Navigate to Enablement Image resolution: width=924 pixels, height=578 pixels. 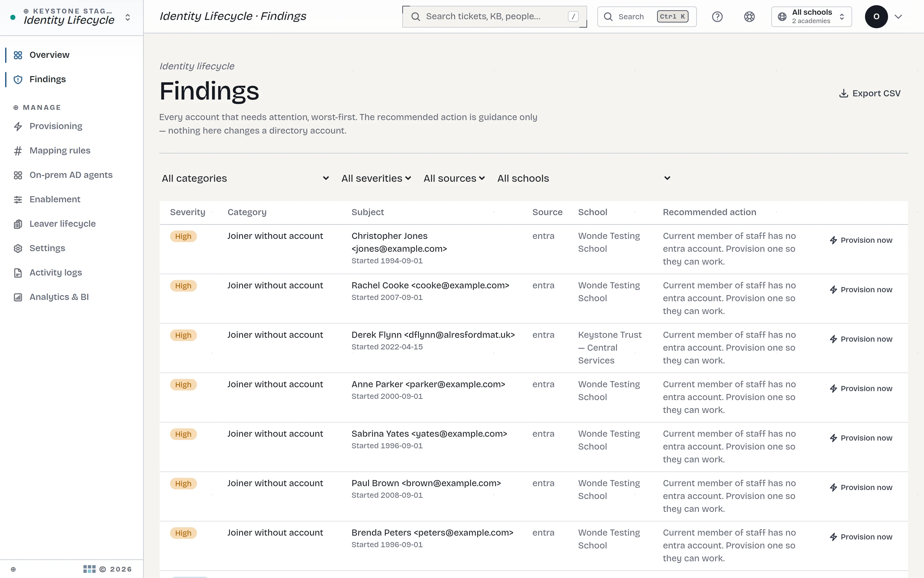coord(72,199)
